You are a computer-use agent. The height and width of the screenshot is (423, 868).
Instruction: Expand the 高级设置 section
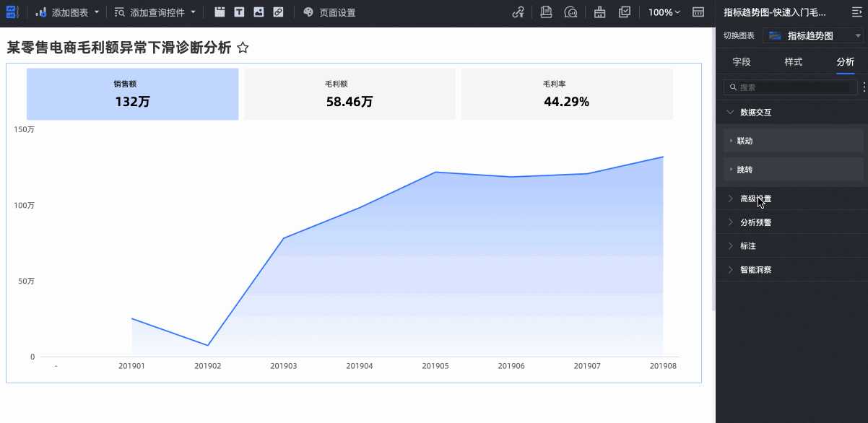pyautogui.click(x=791, y=199)
